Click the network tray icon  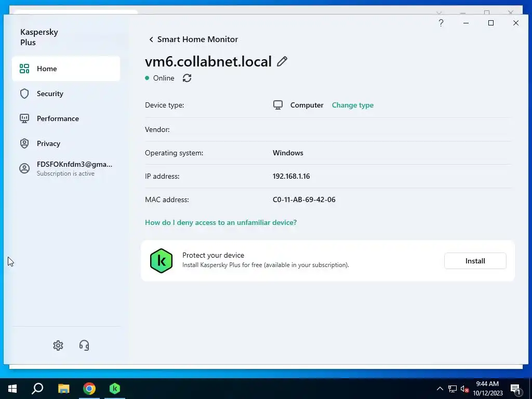(453, 389)
